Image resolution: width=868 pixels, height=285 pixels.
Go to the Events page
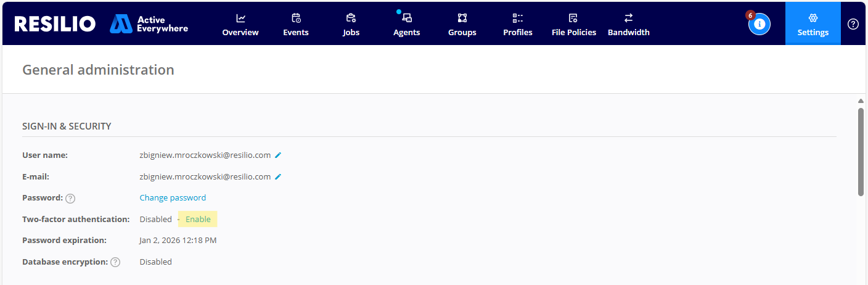296,24
